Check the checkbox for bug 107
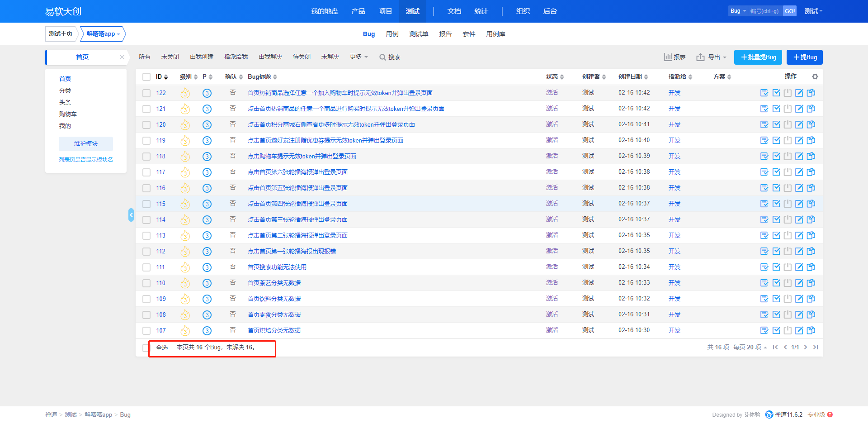Image resolution: width=868 pixels, height=424 pixels. (x=146, y=331)
